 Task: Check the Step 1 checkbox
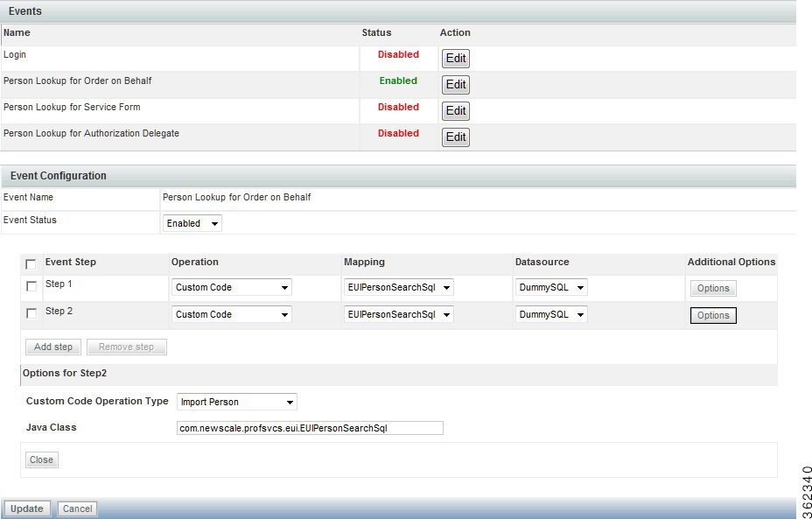[31, 286]
